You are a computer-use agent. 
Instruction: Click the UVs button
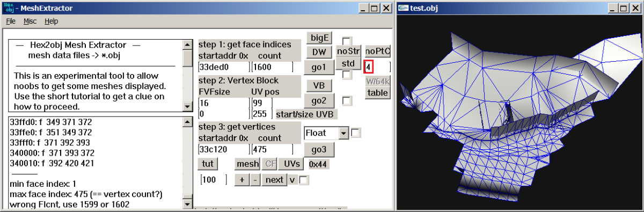(x=292, y=164)
